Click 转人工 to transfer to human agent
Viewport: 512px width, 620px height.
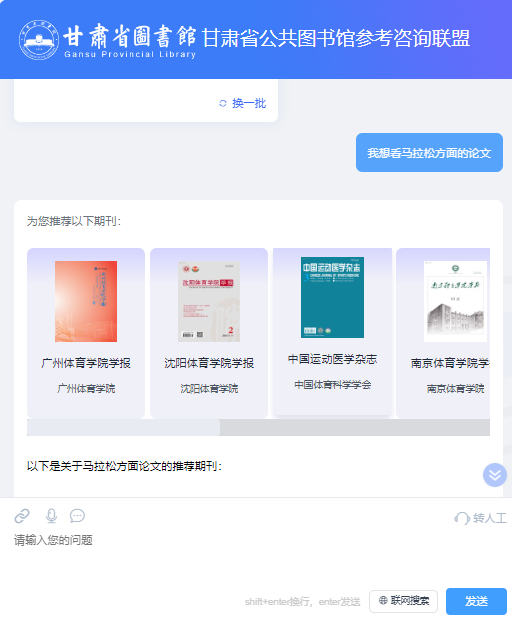click(480, 518)
